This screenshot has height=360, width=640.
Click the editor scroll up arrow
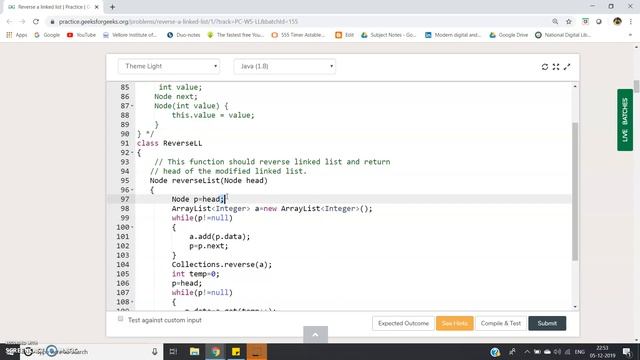point(575,87)
